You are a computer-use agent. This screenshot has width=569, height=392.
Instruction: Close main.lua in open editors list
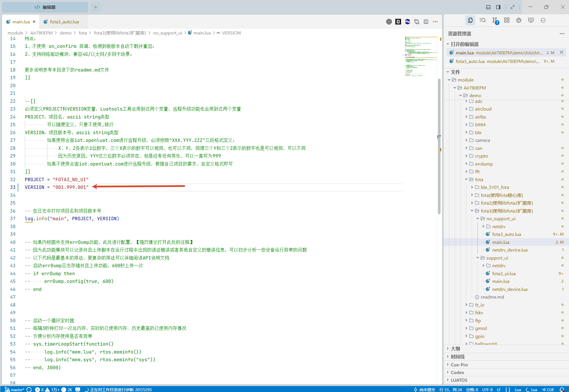pyautogui.click(x=561, y=52)
